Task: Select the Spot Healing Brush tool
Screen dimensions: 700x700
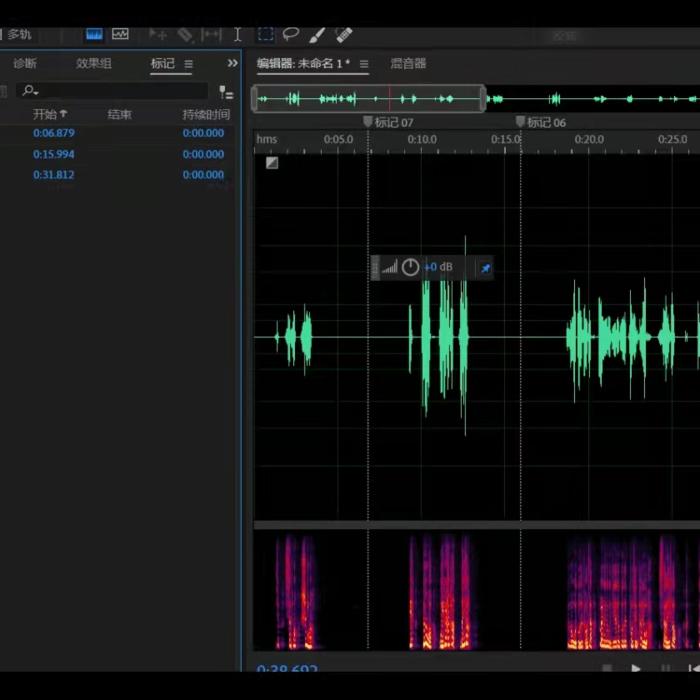Action: [343, 34]
